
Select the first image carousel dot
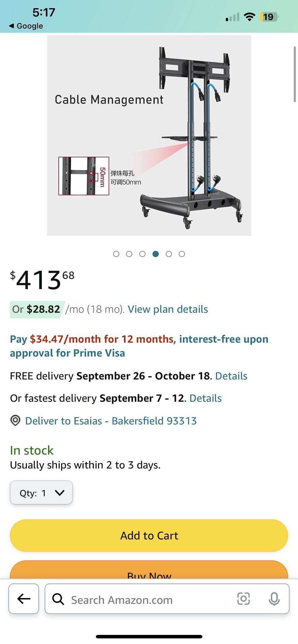[x=116, y=254]
